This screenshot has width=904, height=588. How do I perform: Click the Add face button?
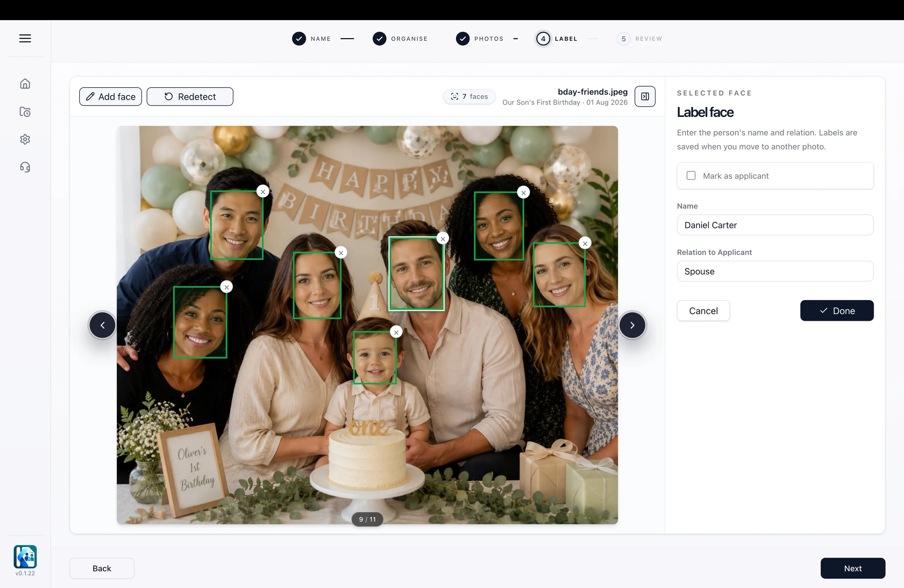[111, 96]
